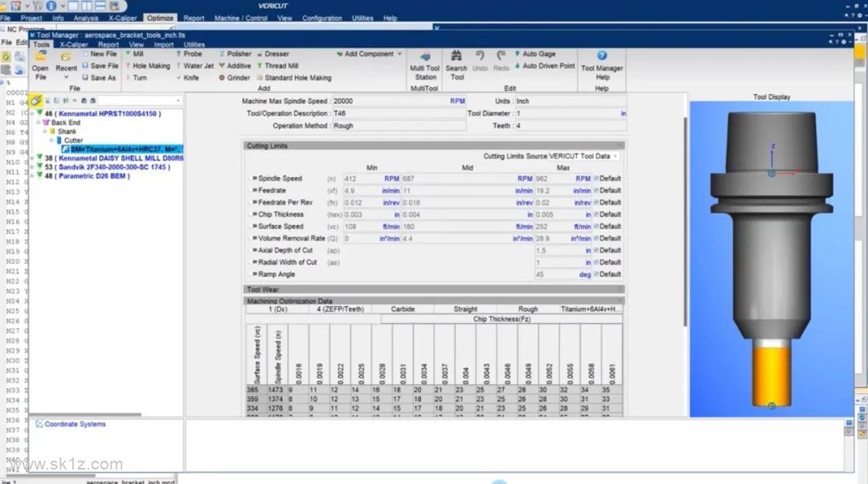
Task: Click the Save As command
Action: [99, 78]
